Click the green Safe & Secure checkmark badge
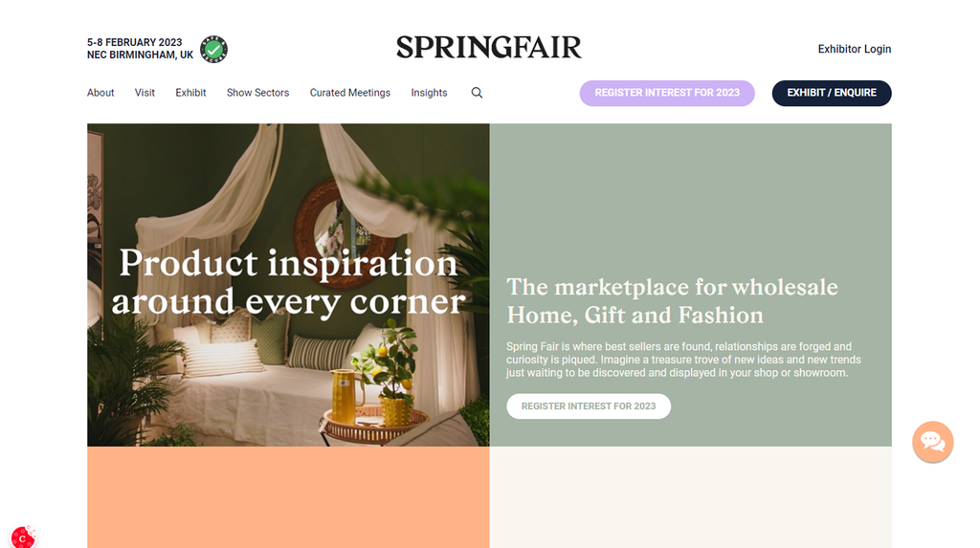This screenshot has width=980, height=548. pyautogui.click(x=213, y=50)
